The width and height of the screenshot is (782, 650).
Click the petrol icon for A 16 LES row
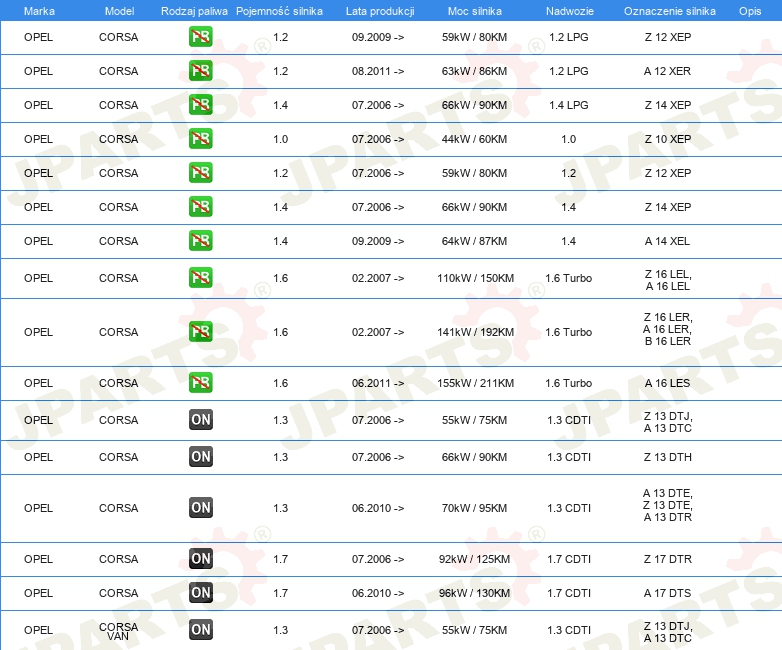pyautogui.click(x=200, y=383)
